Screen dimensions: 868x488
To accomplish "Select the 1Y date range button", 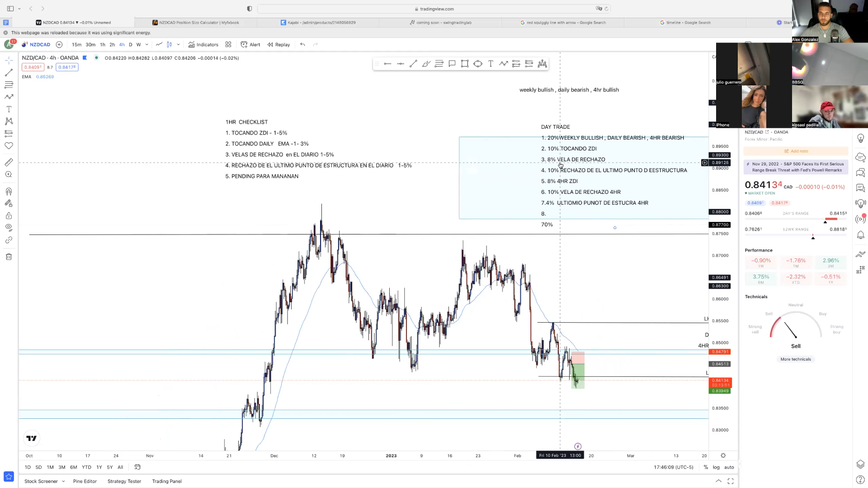I will coord(99,467).
